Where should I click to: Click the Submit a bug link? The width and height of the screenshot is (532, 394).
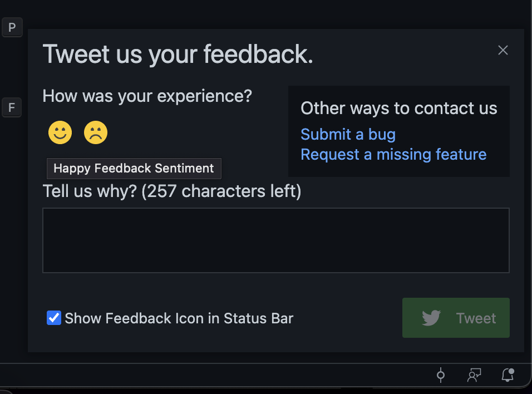click(348, 135)
